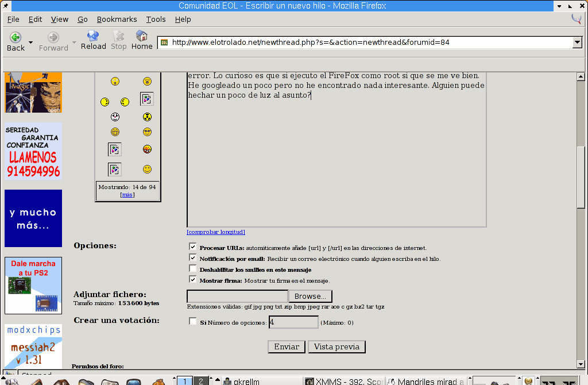Click into the message body text area
588x385 pixels.
point(336,149)
